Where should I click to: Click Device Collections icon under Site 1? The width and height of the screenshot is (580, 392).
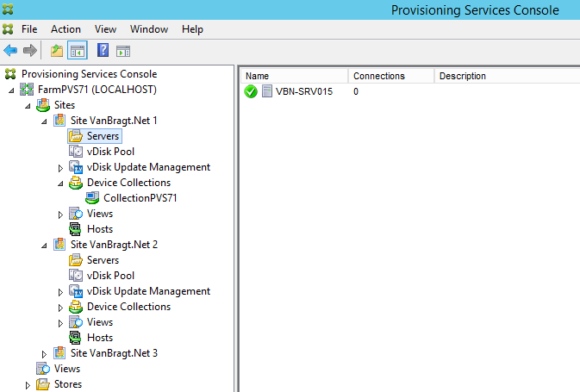(76, 183)
